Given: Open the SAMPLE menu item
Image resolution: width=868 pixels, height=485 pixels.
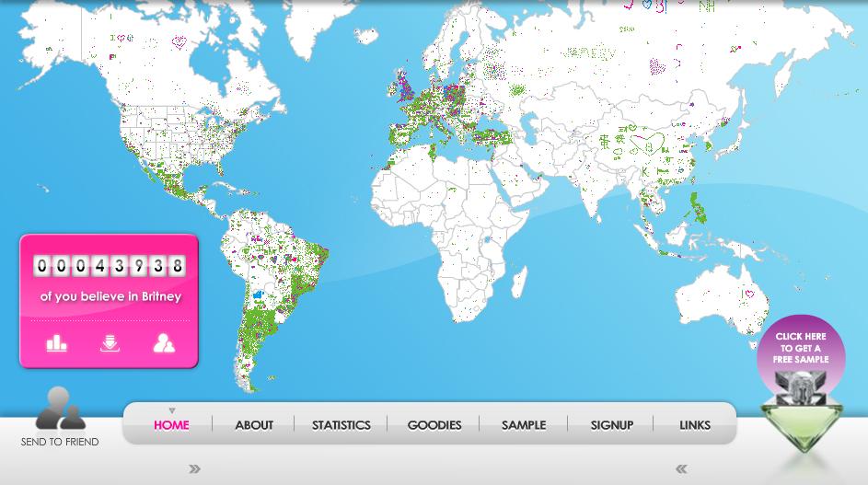Looking at the screenshot, I should point(524,425).
